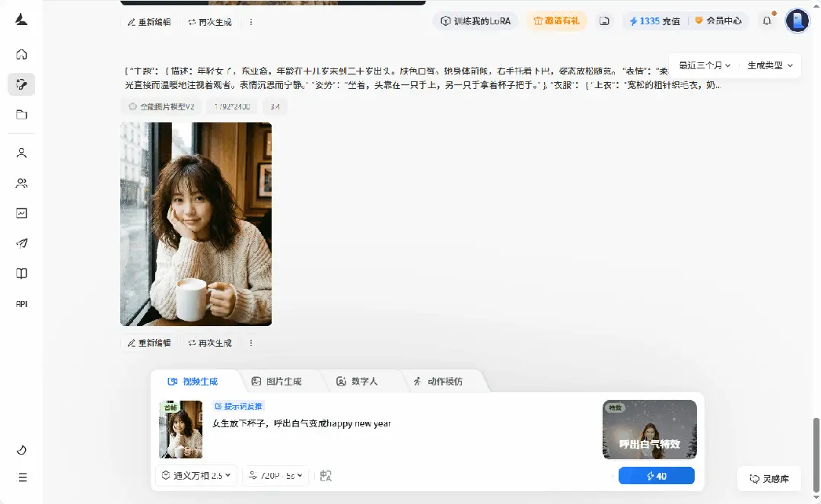Expand the 720P-5s resolution dropdown
Image resolution: width=821 pixels, height=504 pixels.
coord(275,475)
